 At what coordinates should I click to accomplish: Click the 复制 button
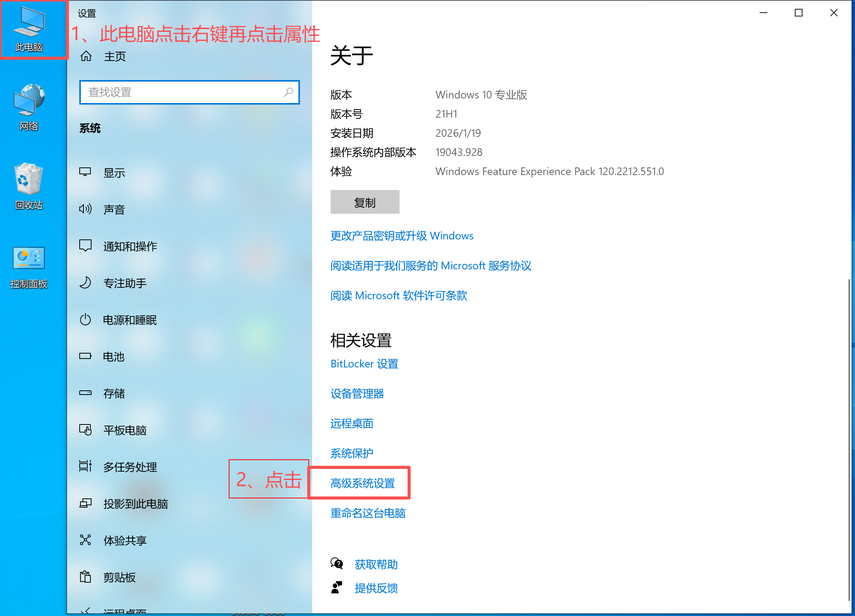(x=365, y=202)
